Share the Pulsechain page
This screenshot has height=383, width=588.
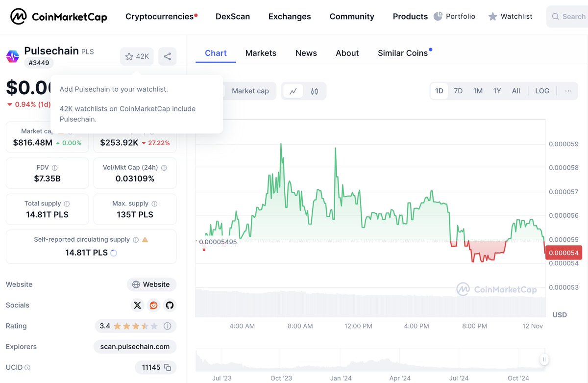point(167,56)
